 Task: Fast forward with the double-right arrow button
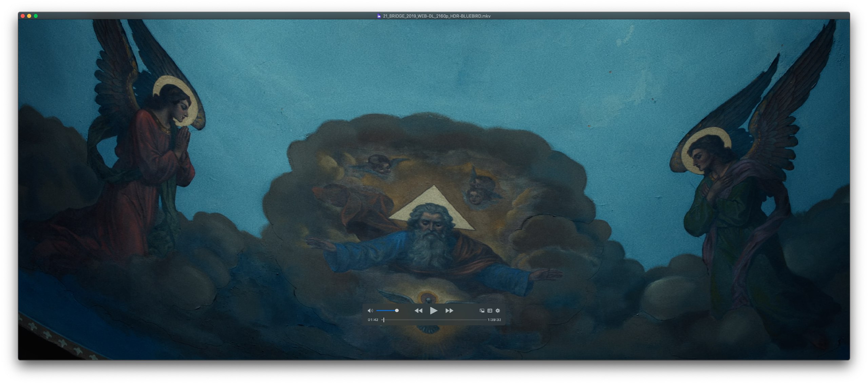[x=449, y=310]
